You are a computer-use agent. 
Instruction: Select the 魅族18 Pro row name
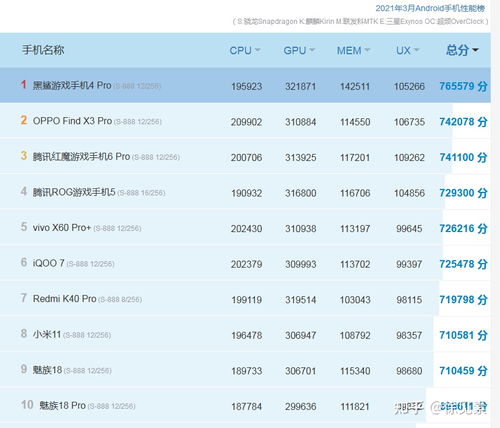(62, 406)
